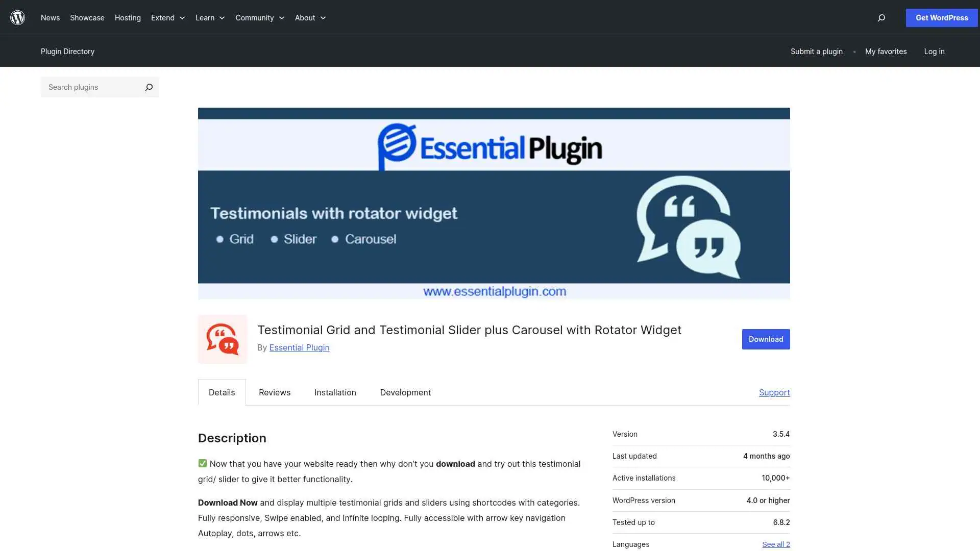Open the Showcase menu item
This screenshot has width=980, height=551.
(x=87, y=17)
